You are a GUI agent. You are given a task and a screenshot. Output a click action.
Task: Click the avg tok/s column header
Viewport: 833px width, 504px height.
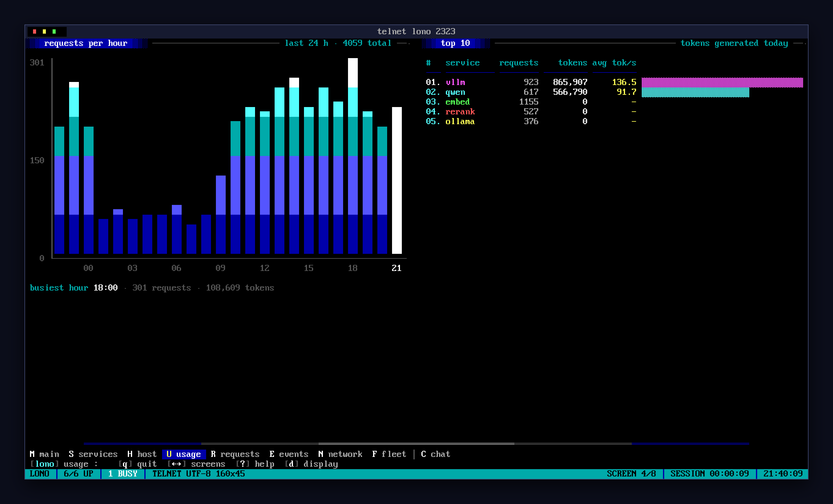pos(614,63)
